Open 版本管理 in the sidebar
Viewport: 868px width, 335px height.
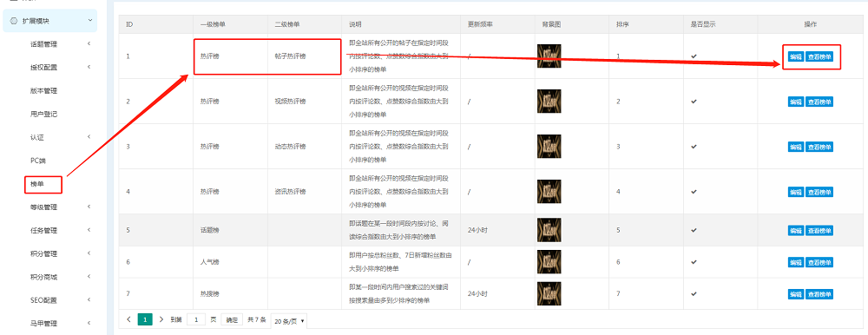click(x=43, y=91)
